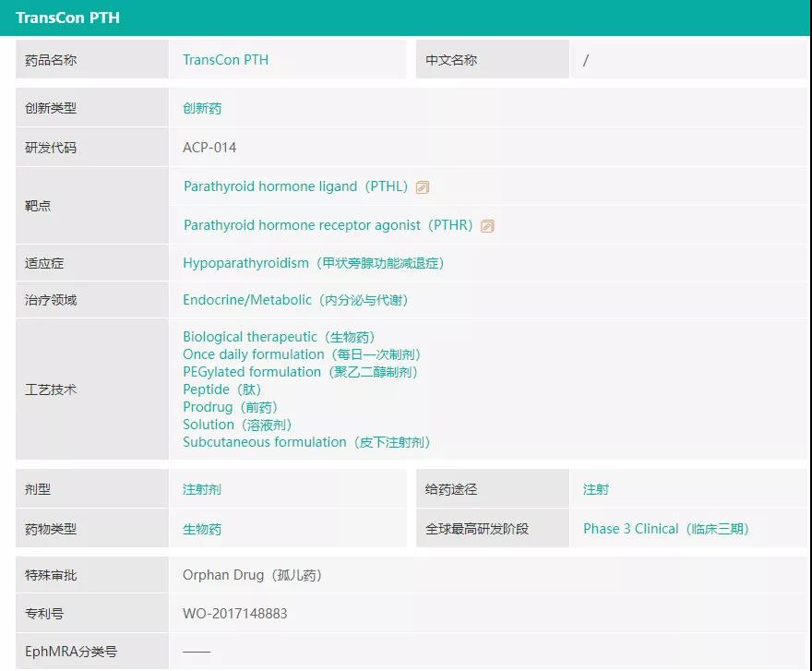This screenshot has height=671, width=812.
Task: Click the 剂型 field label
Action: pos(38,489)
